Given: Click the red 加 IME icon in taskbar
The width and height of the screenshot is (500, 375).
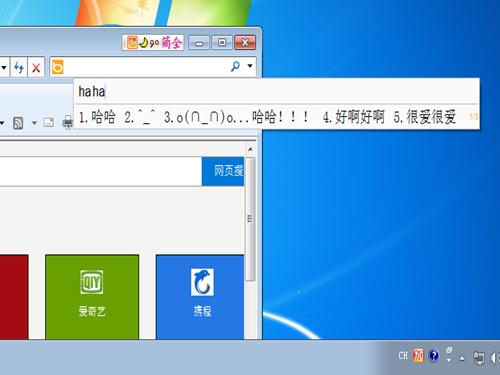Looking at the screenshot, I should pyautogui.click(x=418, y=356).
